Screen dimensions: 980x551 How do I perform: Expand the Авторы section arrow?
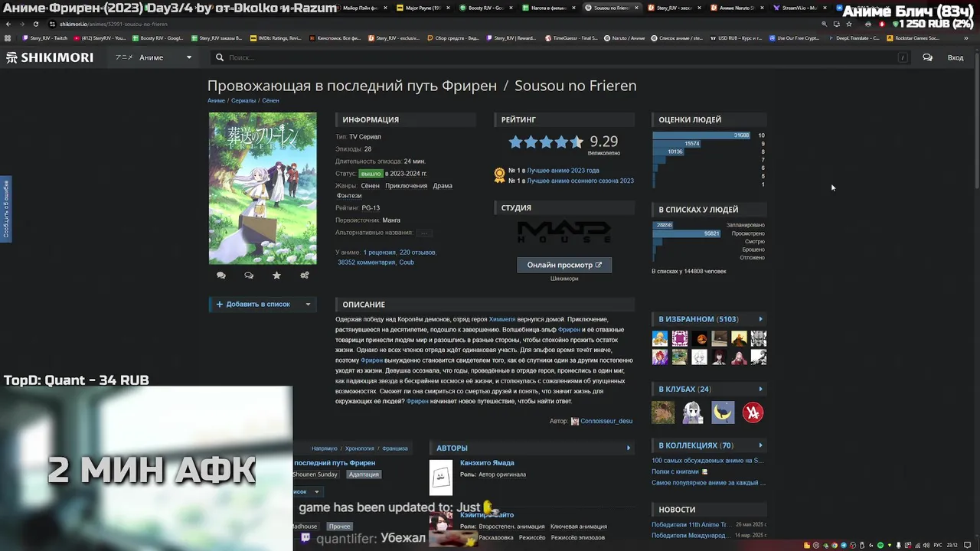click(629, 448)
